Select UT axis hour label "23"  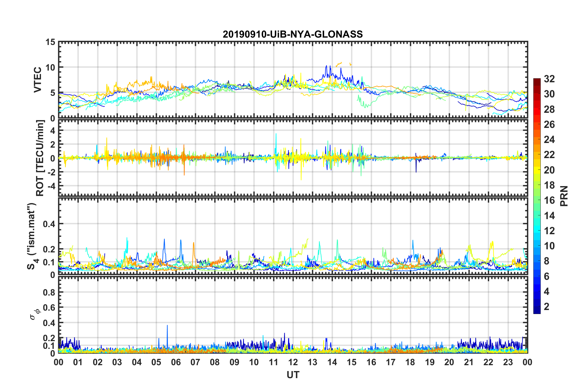coord(508,362)
